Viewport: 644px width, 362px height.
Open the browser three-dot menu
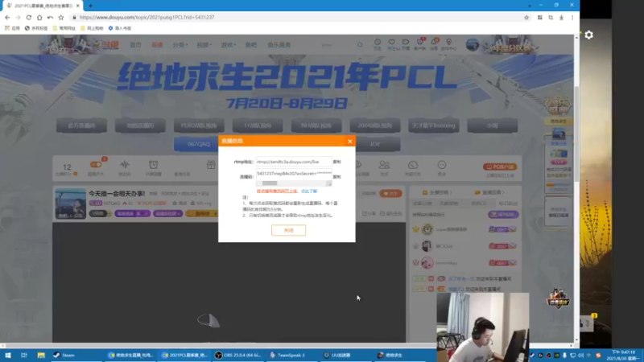[572, 17]
